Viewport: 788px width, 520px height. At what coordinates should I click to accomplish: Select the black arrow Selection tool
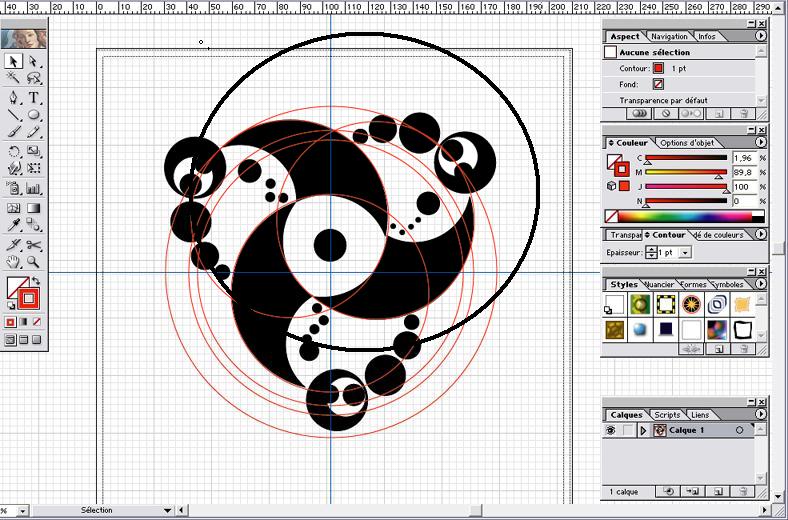(14, 61)
